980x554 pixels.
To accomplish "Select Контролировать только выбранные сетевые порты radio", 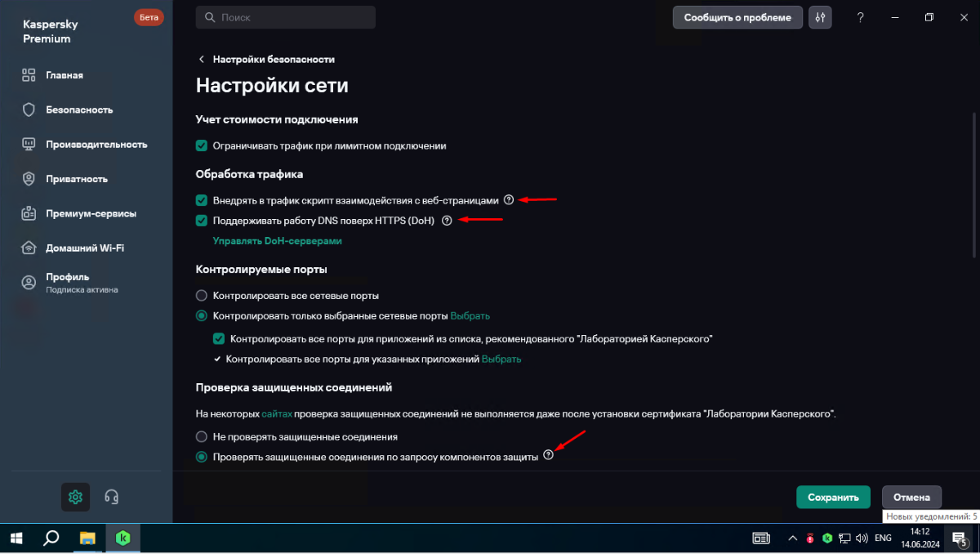I will click(x=202, y=315).
